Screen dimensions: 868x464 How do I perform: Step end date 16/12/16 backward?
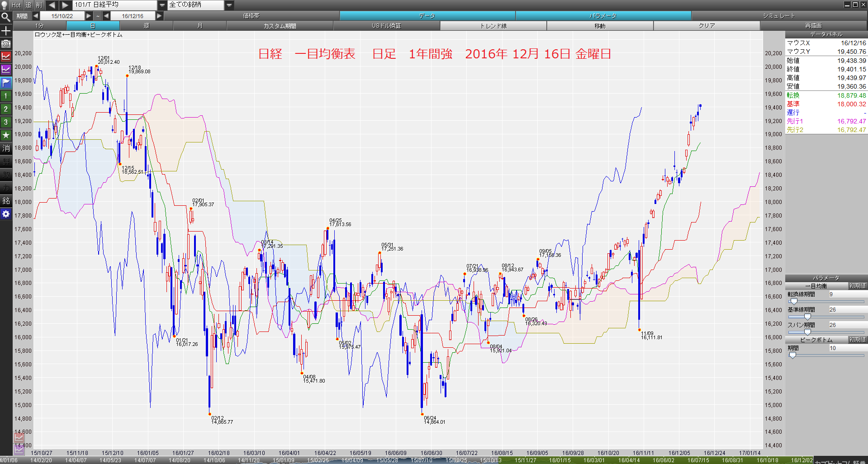pos(106,16)
